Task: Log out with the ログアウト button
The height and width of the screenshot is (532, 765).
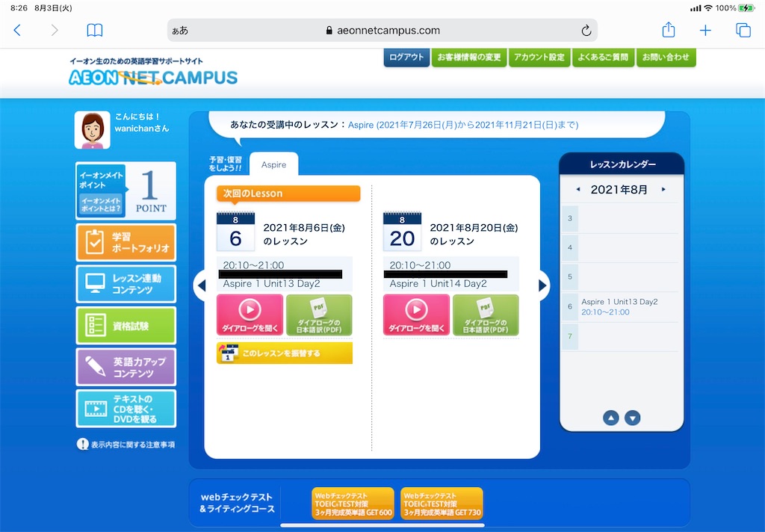Action: pyautogui.click(x=406, y=57)
